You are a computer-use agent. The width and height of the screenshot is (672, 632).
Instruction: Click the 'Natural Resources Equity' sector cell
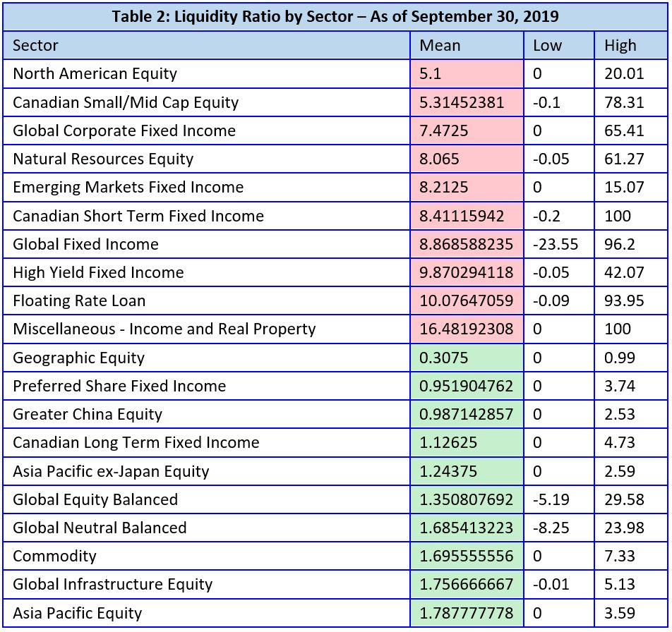103,159
